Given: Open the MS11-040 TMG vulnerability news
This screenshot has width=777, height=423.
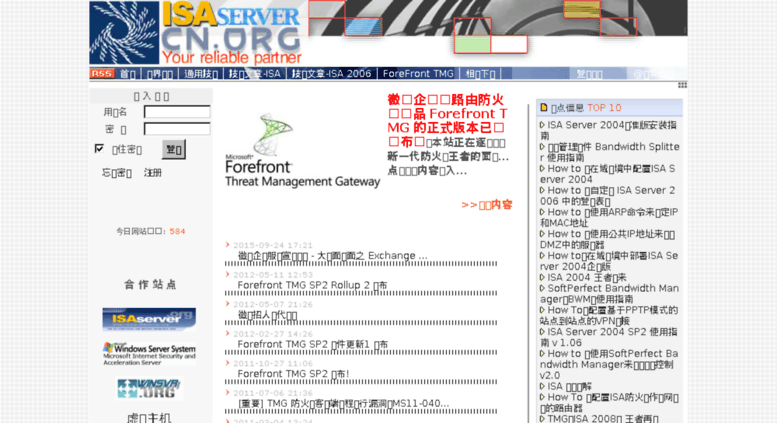Looking at the screenshot, I should pyautogui.click(x=343, y=404).
